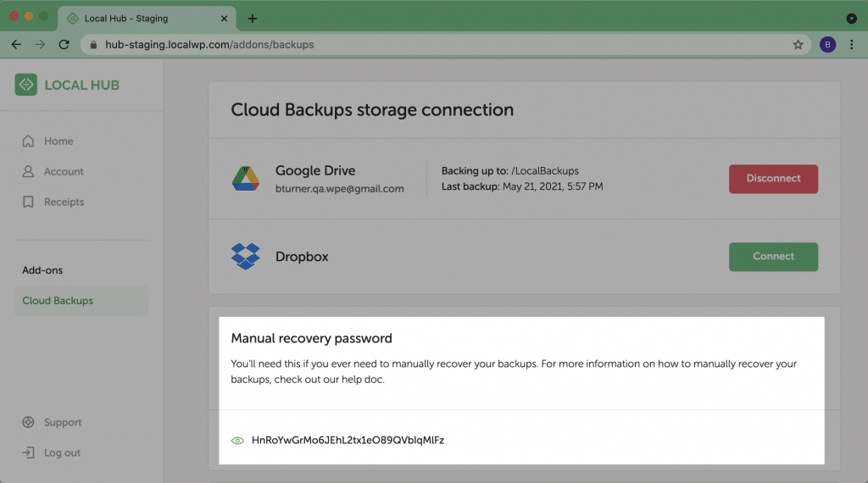868x483 pixels.
Task: Open the browser profile avatar B
Action: coord(827,45)
